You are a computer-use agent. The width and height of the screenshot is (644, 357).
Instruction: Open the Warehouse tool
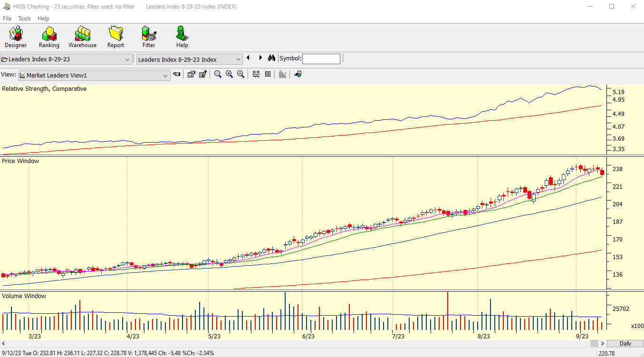point(82,37)
